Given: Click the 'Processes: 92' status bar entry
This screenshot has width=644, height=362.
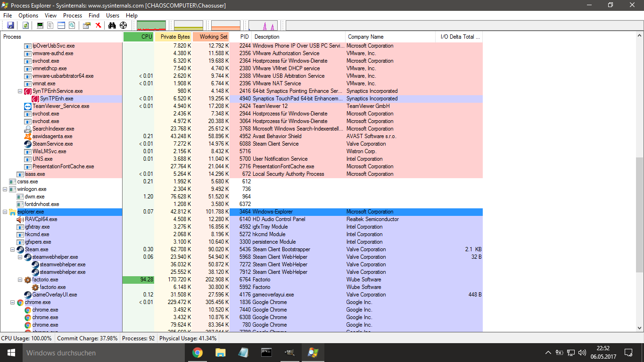Looking at the screenshot, I should pyautogui.click(x=139, y=338).
